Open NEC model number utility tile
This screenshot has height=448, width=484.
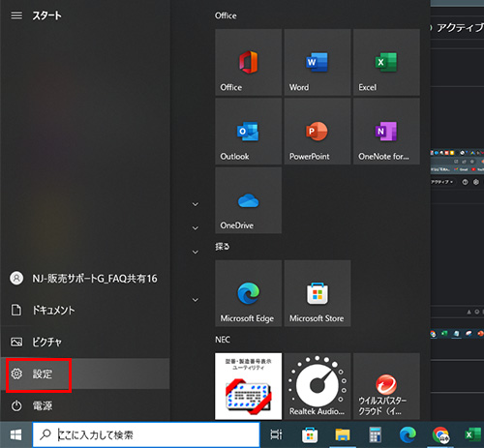coord(248,386)
